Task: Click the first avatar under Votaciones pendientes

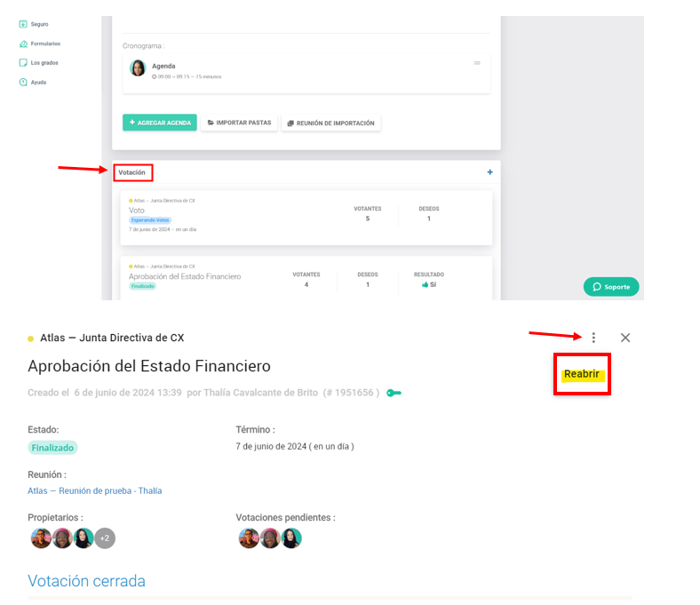Action: pyautogui.click(x=248, y=538)
